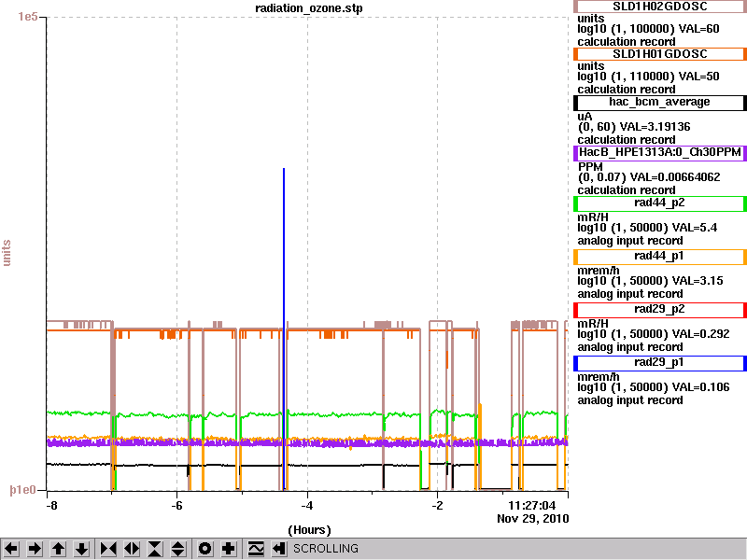Click the -4 tick on time axis
The image size is (747, 560).
[x=307, y=506]
